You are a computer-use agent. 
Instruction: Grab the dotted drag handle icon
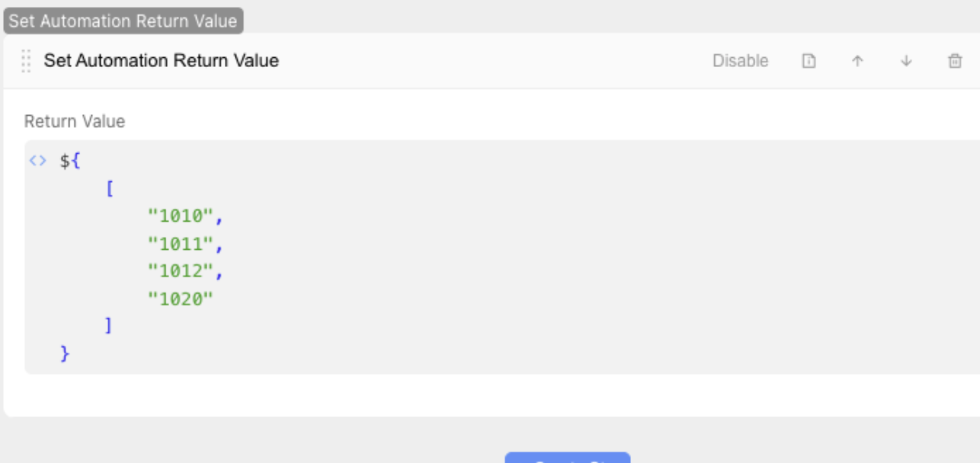[26, 61]
